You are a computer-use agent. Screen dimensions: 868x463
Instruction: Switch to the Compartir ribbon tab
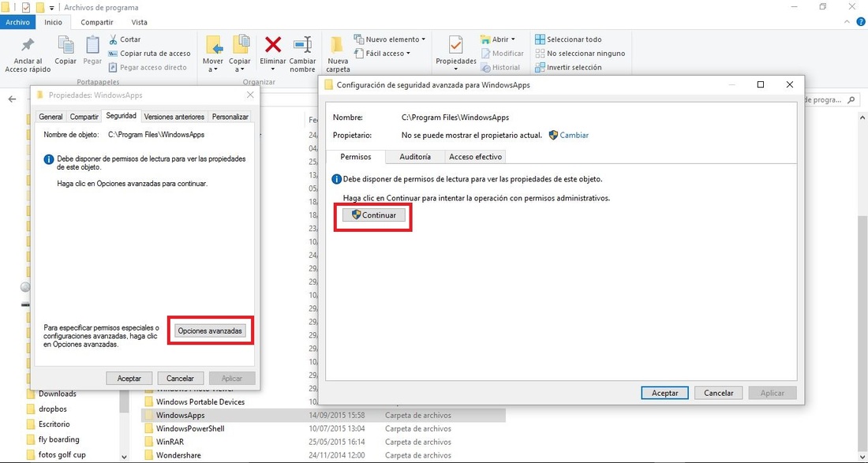point(97,22)
